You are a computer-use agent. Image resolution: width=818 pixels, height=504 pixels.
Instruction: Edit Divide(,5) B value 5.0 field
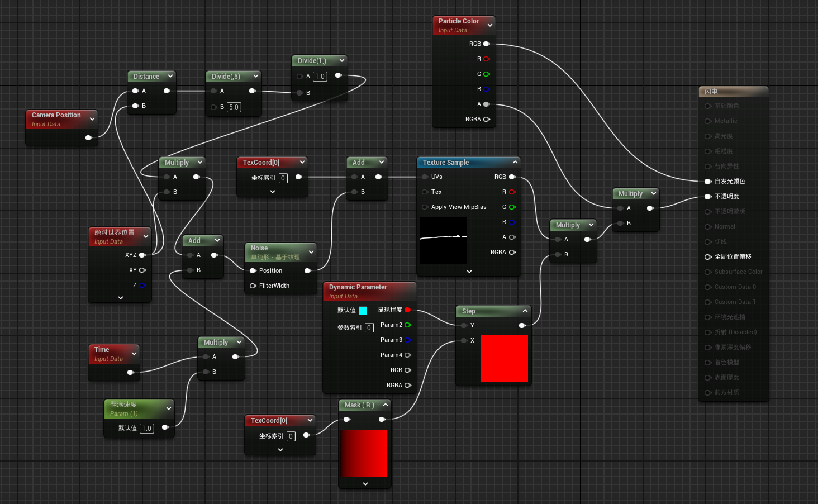pos(234,107)
